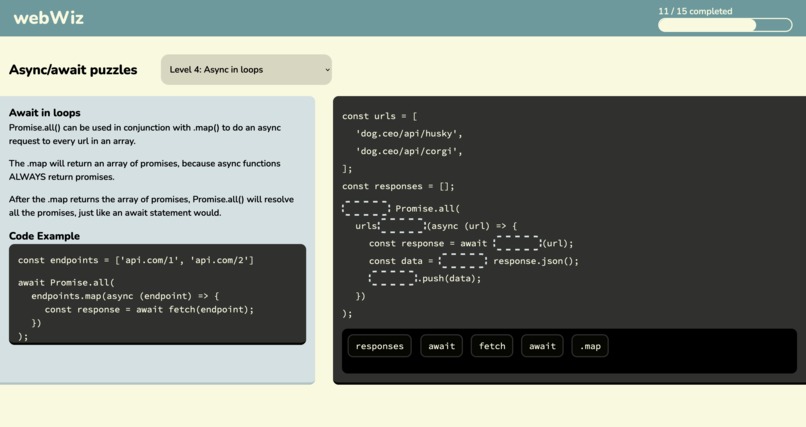
Task: Click the '11 / 15 completed' label
Action: tap(695, 11)
